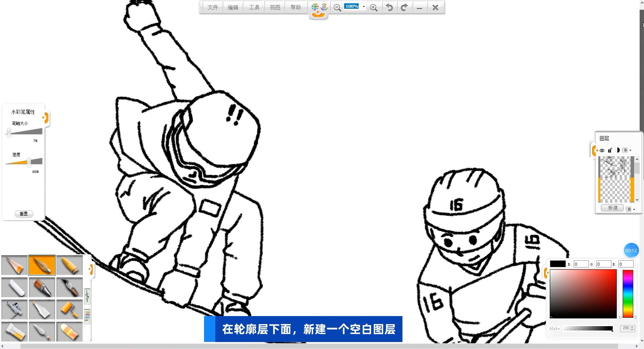Open the zoom percentage dropdown
This screenshot has width=644, height=349.
[364, 7]
